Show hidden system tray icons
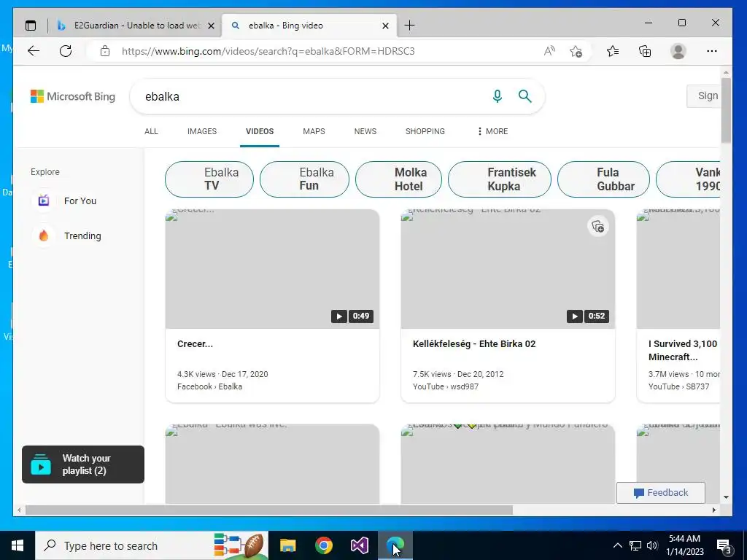The image size is (747, 560). click(x=617, y=545)
